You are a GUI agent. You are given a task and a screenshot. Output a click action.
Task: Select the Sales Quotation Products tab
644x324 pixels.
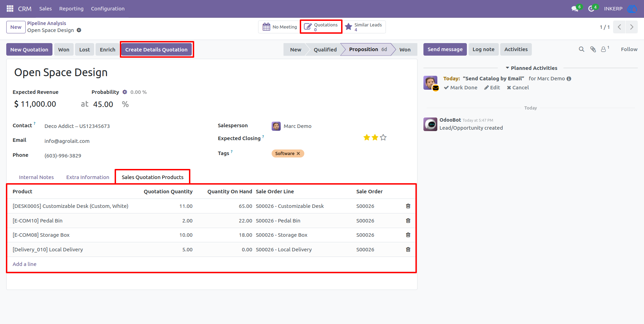(152, 177)
